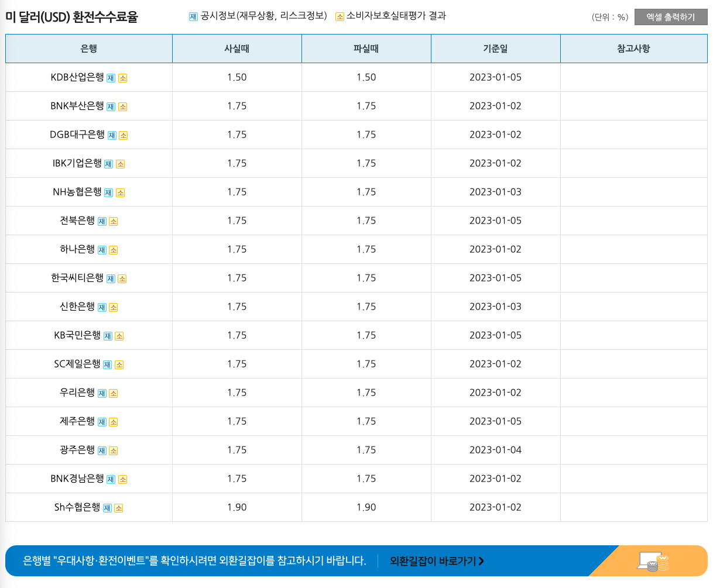The height and width of the screenshot is (588, 713).
Task: Open 재 disclosure icon for KB국민은행
Action: point(108,336)
